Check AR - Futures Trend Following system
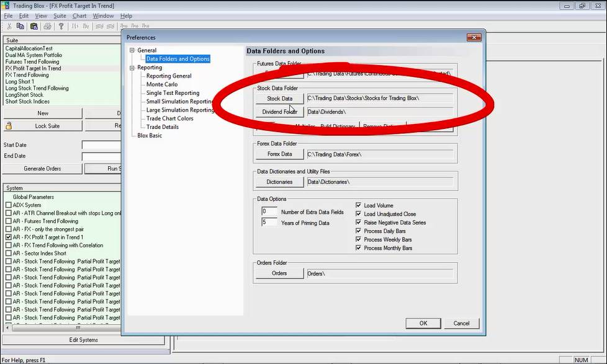This screenshot has width=607, height=364. tap(9, 221)
